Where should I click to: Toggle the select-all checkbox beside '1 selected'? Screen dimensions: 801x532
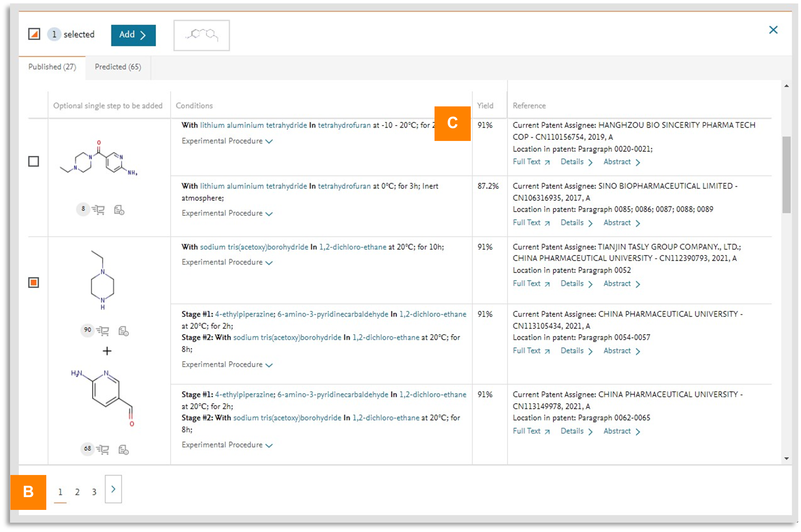click(34, 34)
